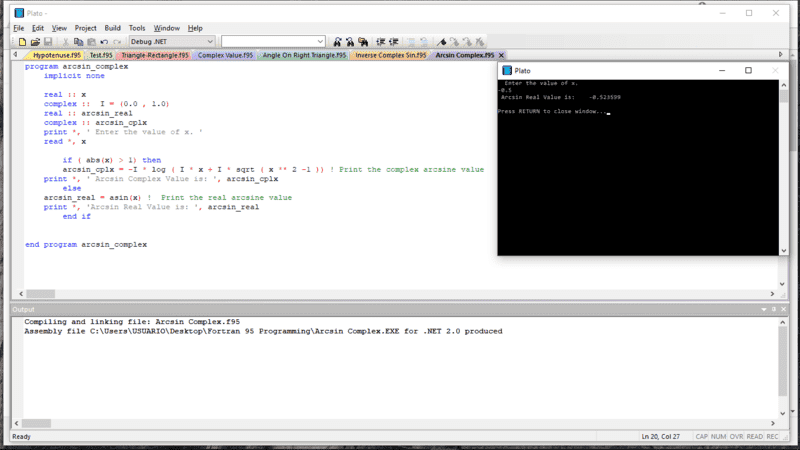Screen dimensions: 800x450
Task: Click the first binoculars Find icon
Action: pos(337,42)
